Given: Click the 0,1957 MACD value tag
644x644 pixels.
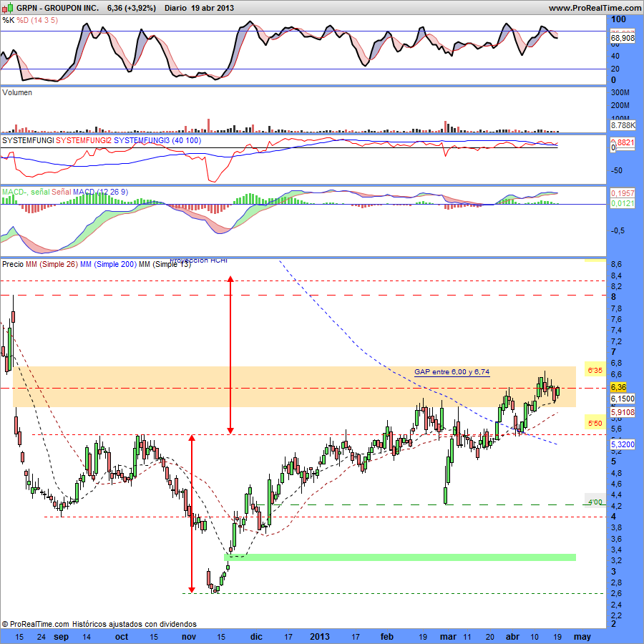Looking at the screenshot, I should [623, 193].
